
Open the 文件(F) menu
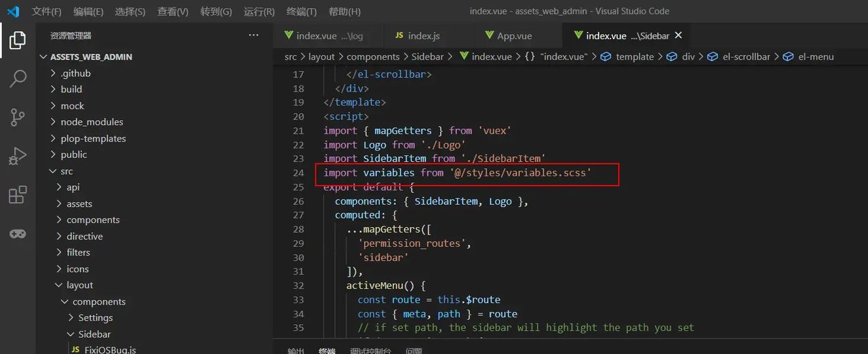(46, 12)
